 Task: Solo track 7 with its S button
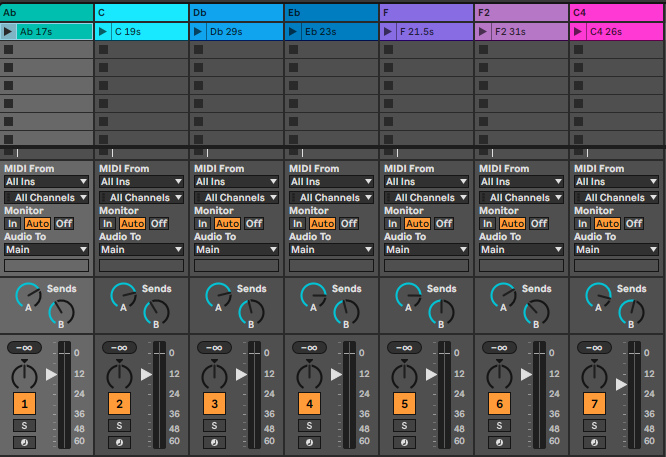[x=594, y=426]
